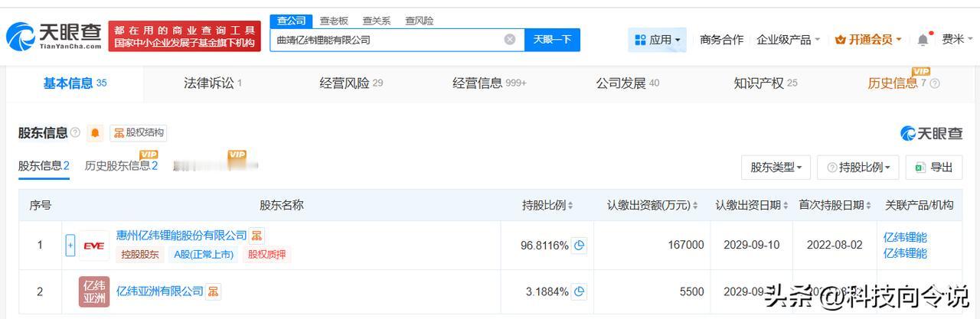Sort by 首次持股日期 column

coord(868,206)
